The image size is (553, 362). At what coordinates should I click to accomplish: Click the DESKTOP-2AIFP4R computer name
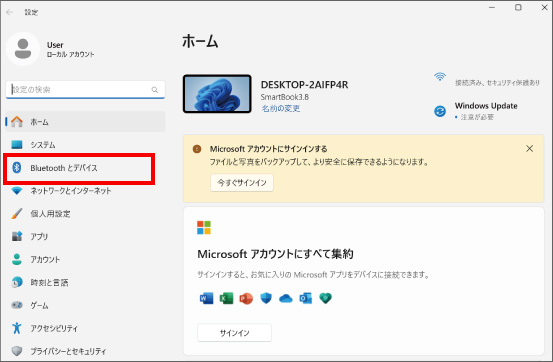pos(304,85)
